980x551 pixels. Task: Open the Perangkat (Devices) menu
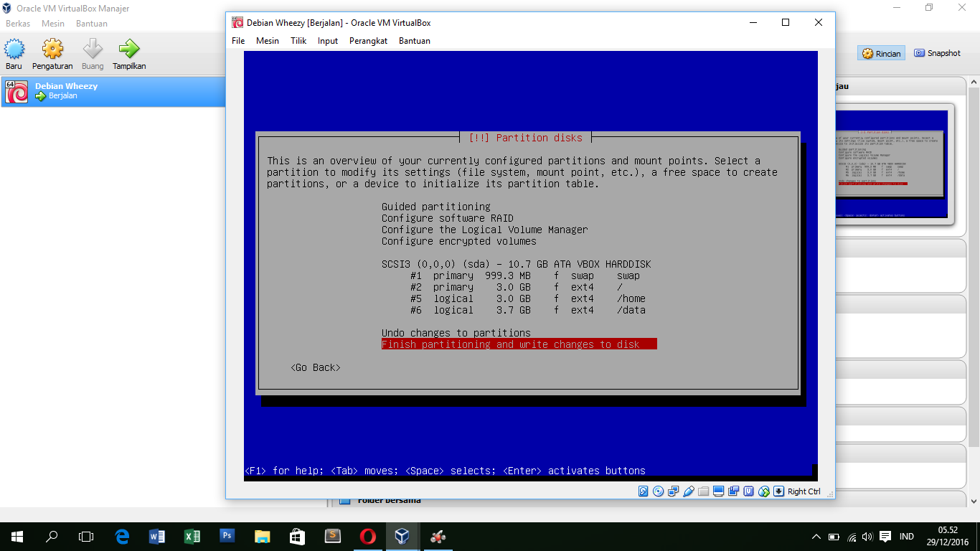point(368,41)
